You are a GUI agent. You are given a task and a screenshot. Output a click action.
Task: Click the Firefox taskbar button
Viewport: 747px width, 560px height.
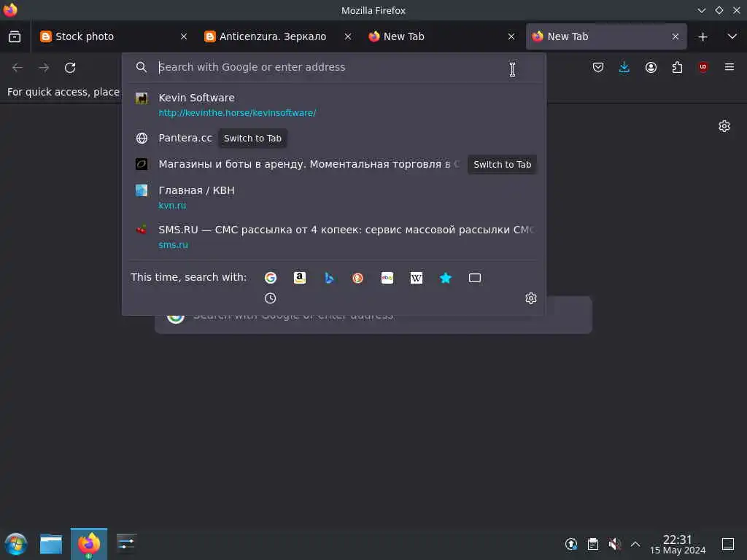pos(89,544)
